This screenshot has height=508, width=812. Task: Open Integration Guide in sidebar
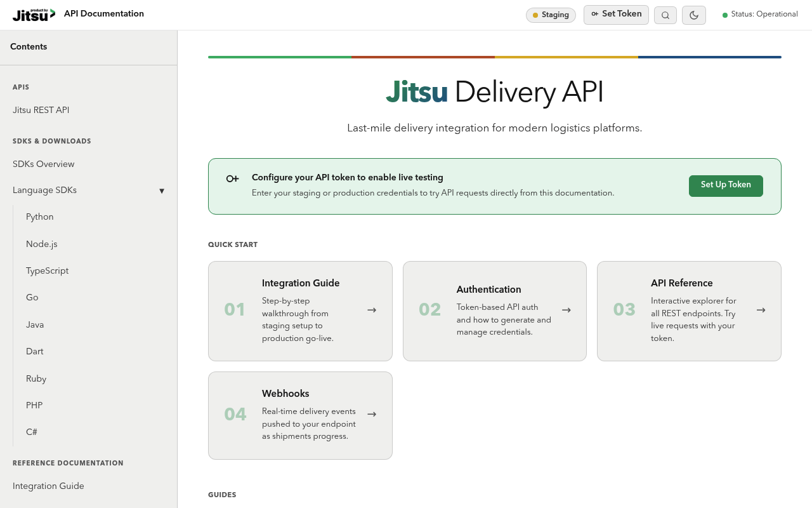48,486
